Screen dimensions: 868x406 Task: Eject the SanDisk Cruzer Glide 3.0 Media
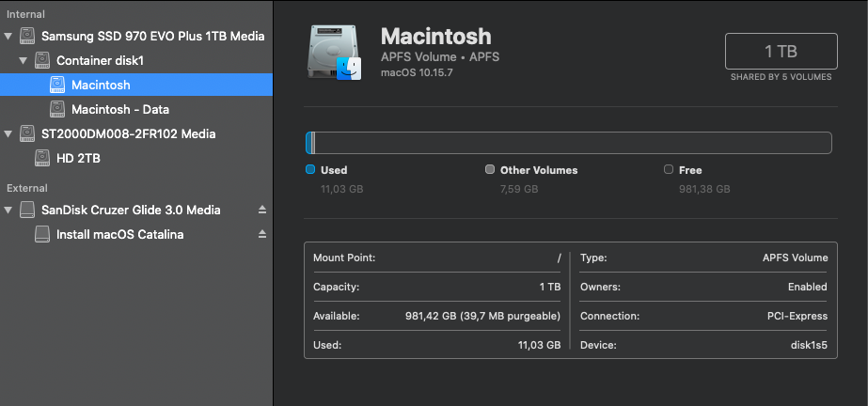(262, 210)
